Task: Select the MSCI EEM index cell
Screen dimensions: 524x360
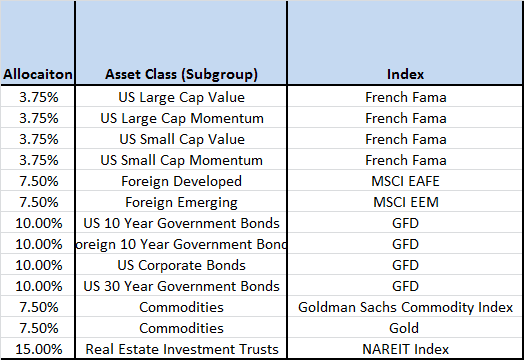Action: (x=405, y=202)
